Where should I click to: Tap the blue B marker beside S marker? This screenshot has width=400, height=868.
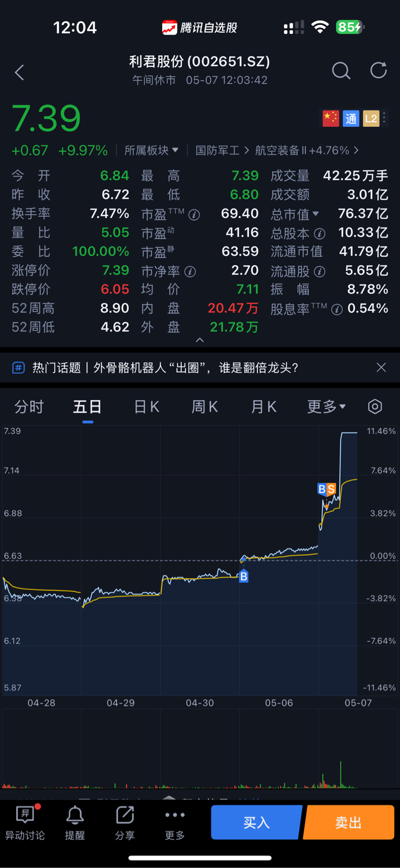click(322, 489)
